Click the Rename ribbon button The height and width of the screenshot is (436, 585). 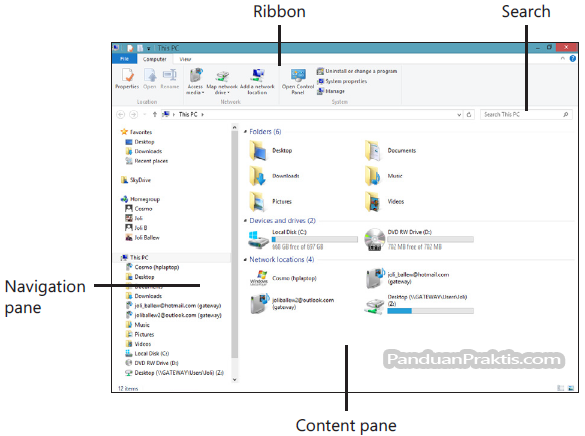(x=170, y=79)
